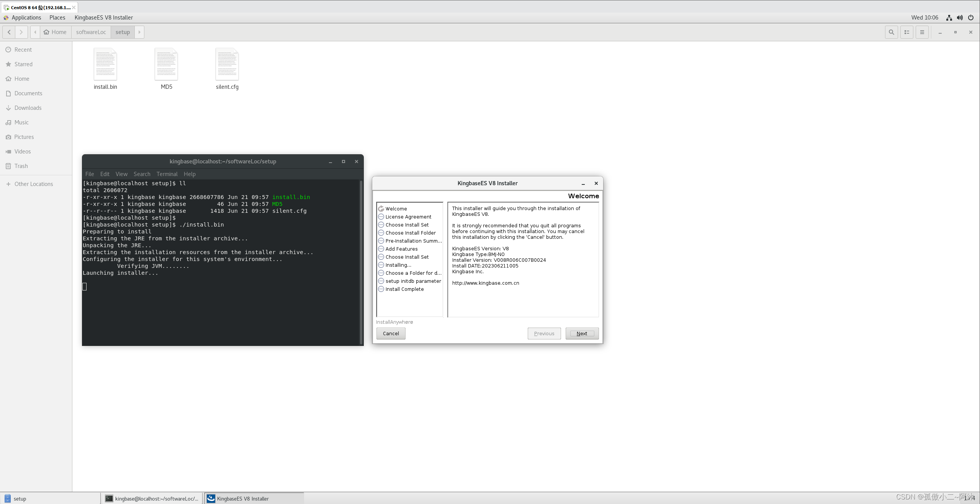Open file manager hamburger menu
The width and height of the screenshot is (980, 504).
point(922,32)
